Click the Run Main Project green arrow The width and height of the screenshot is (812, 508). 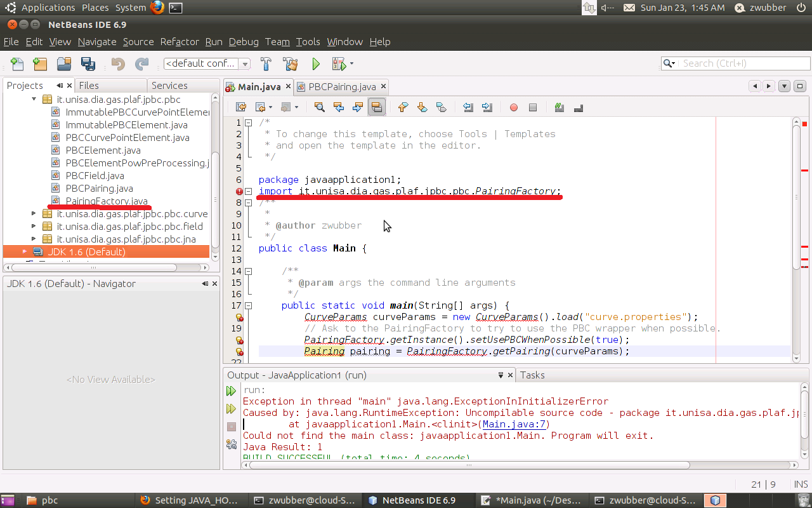click(x=316, y=63)
